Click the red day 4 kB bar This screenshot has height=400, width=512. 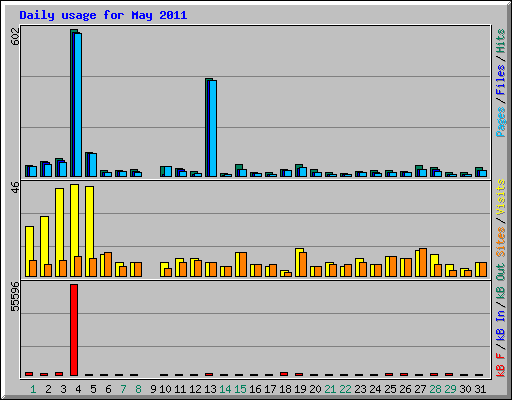coord(74,330)
